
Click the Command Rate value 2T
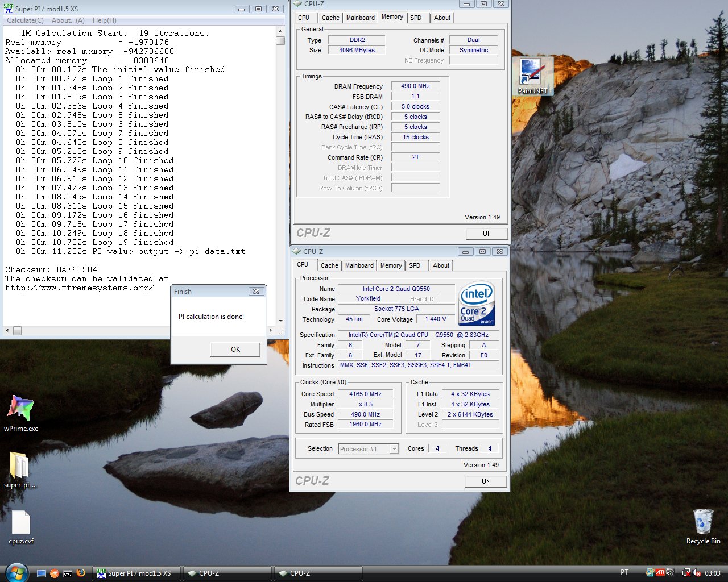click(x=415, y=157)
